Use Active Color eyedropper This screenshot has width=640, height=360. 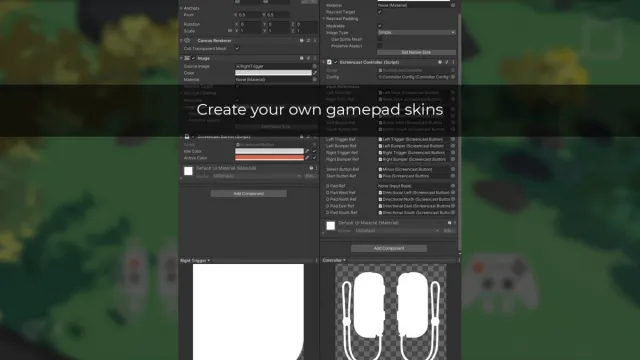(307, 158)
